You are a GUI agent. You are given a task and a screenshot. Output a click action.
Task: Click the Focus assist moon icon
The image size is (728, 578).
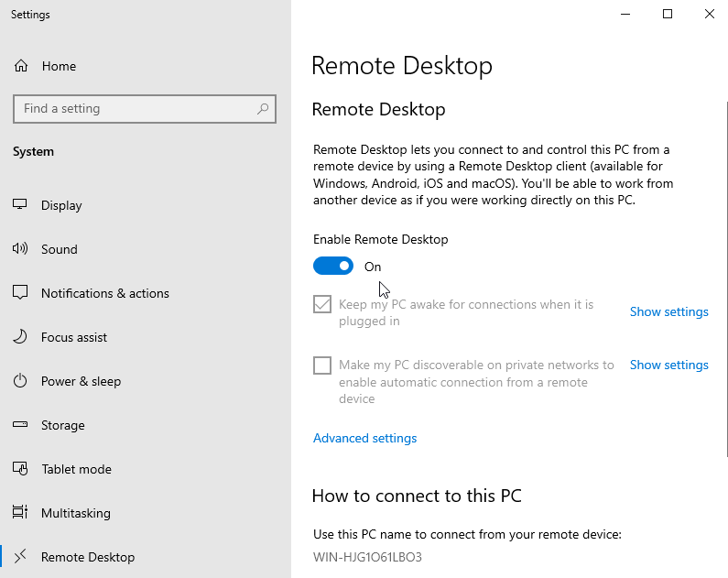pyautogui.click(x=20, y=336)
